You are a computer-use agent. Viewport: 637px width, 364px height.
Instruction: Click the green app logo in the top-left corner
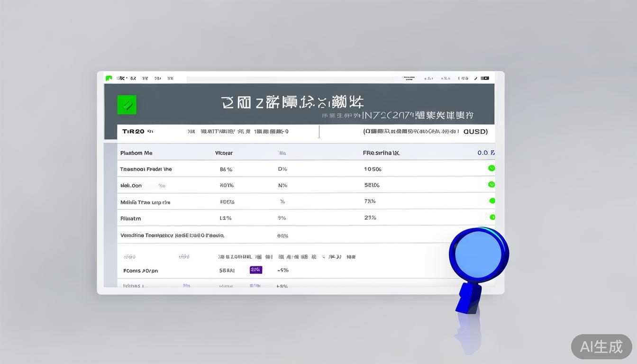pyautogui.click(x=109, y=78)
